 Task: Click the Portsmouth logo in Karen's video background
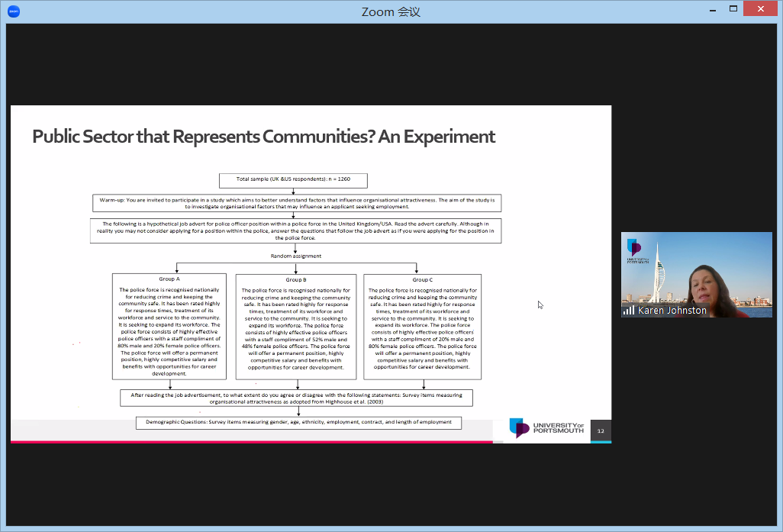pyautogui.click(x=635, y=250)
